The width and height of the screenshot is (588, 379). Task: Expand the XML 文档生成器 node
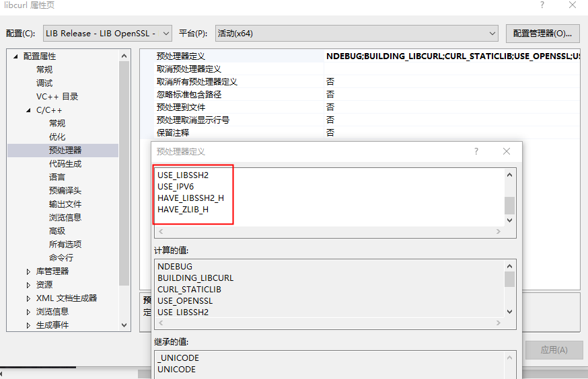click(28, 298)
